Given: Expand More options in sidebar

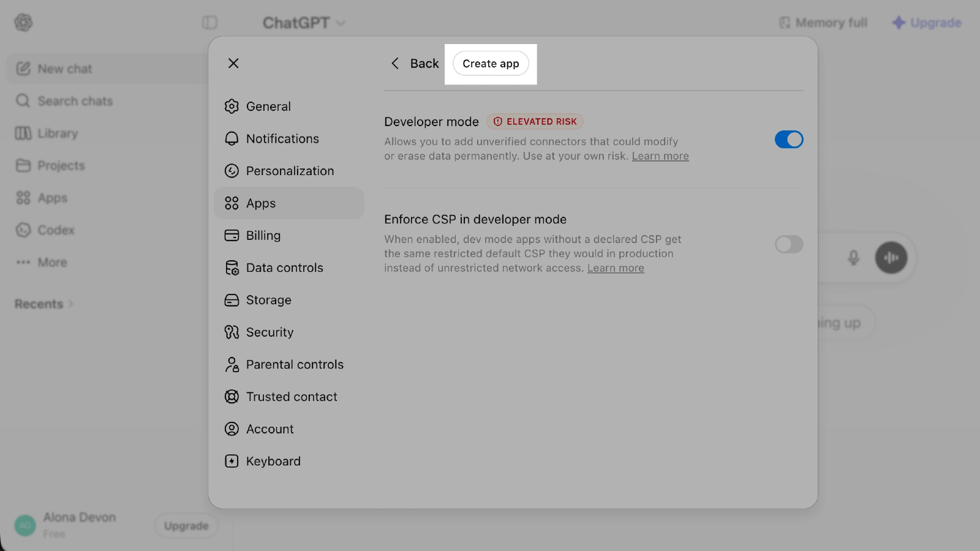Looking at the screenshot, I should [42, 262].
